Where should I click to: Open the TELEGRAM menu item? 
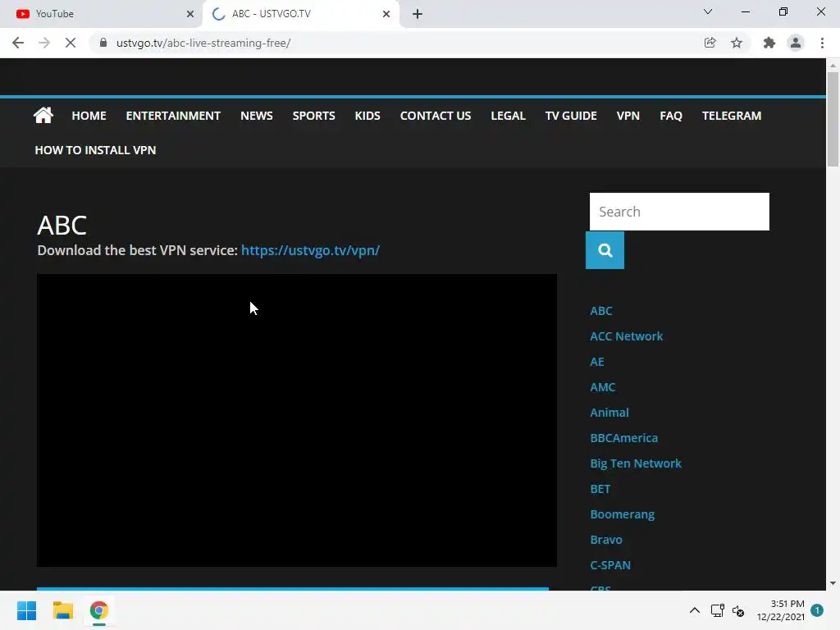(731, 116)
